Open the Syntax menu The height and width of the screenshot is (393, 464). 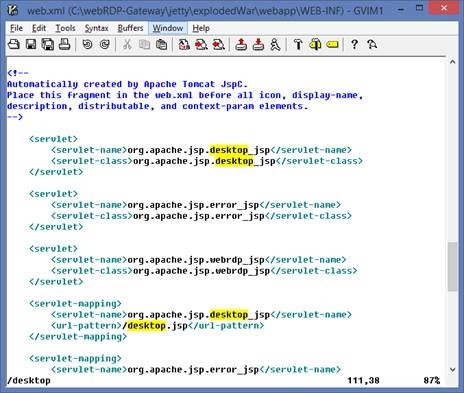96,28
